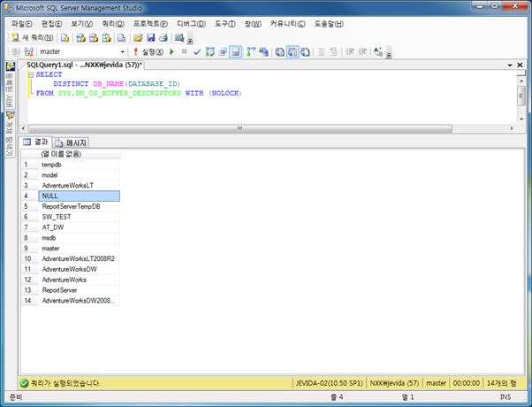Toggle Include Actual Execution Plan icon
The image size is (532, 407).
pos(251,51)
